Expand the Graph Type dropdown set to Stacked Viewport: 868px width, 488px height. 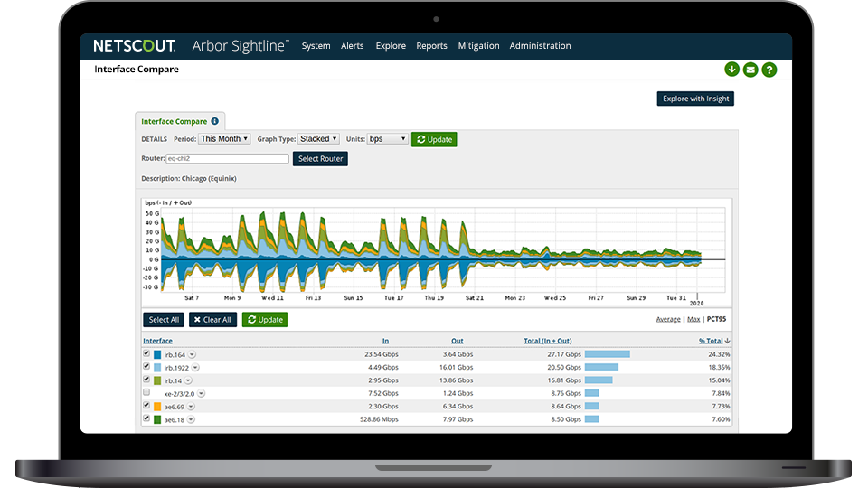[x=318, y=139]
